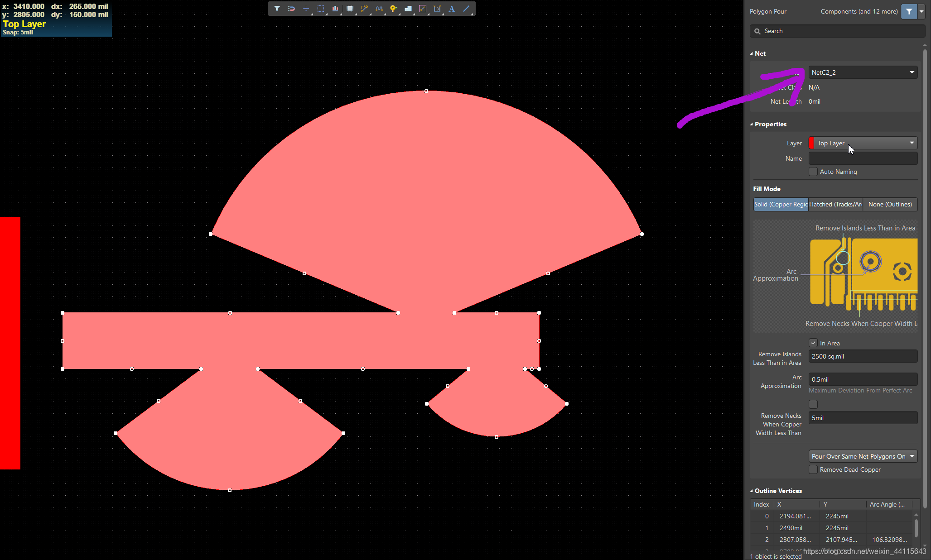Switch fill mode to Hatched

pyautogui.click(x=835, y=204)
